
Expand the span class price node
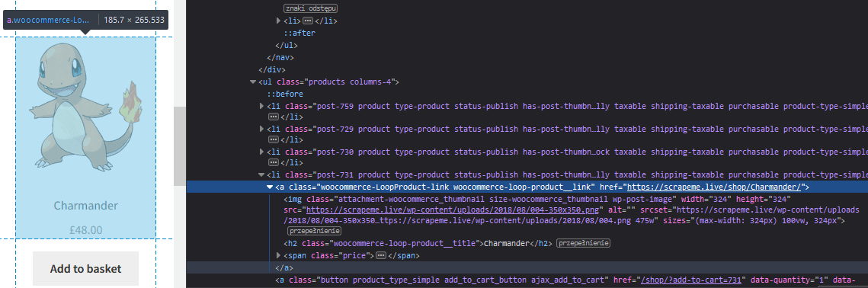pos(278,255)
